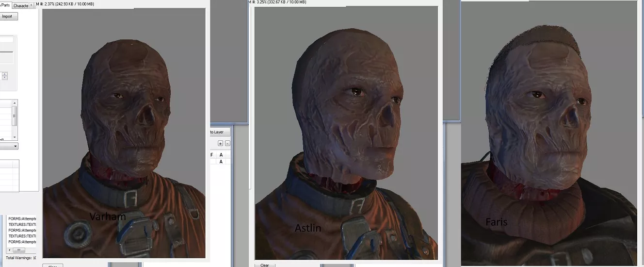Screen dimensions: 644x267
Task: Click Clear button under the Astlin preview
Action: tap(264, 265)
